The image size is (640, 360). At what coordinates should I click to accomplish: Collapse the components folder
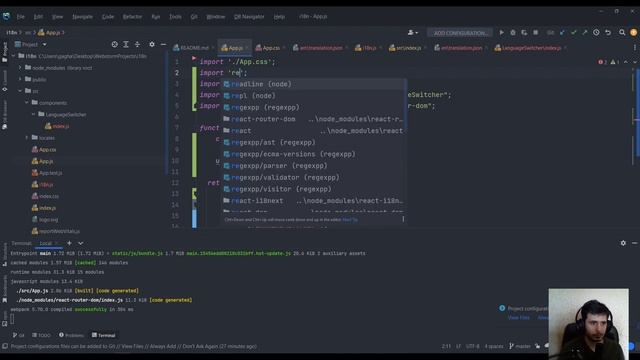27,102
